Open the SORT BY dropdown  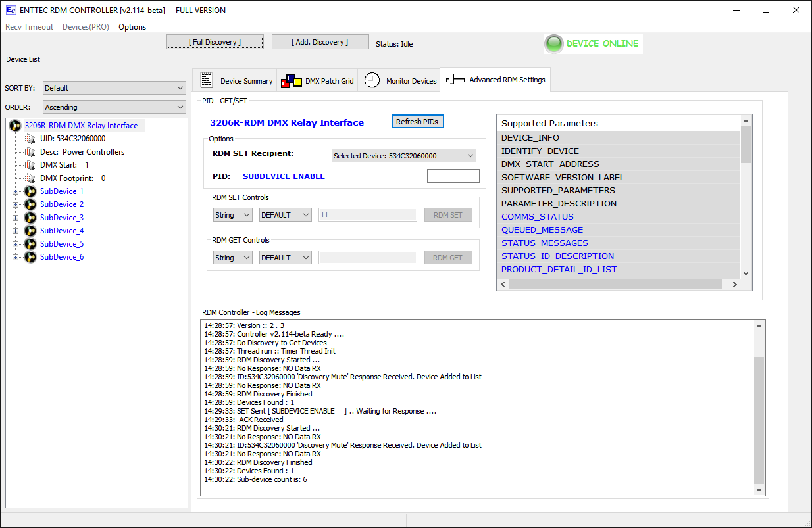click(114, 88)
